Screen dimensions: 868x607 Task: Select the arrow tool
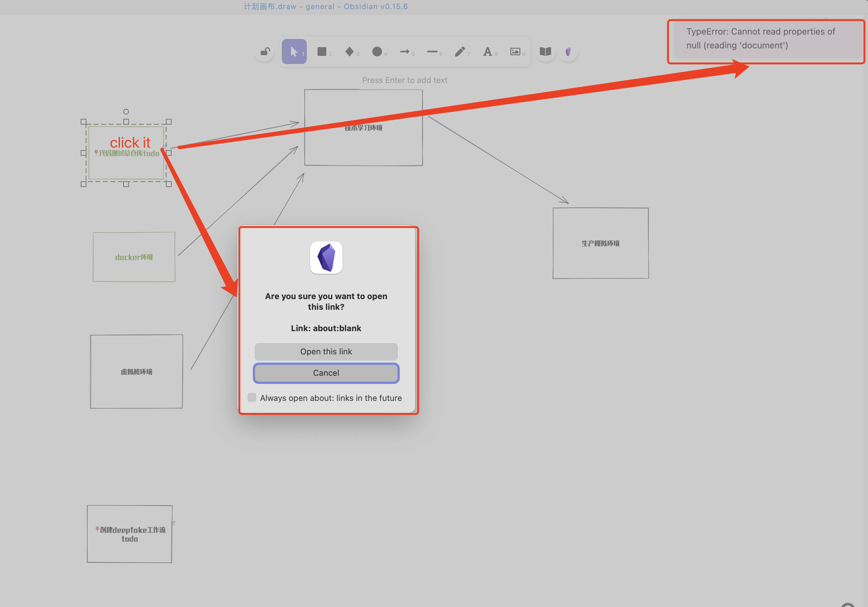(x=404, y=52)
